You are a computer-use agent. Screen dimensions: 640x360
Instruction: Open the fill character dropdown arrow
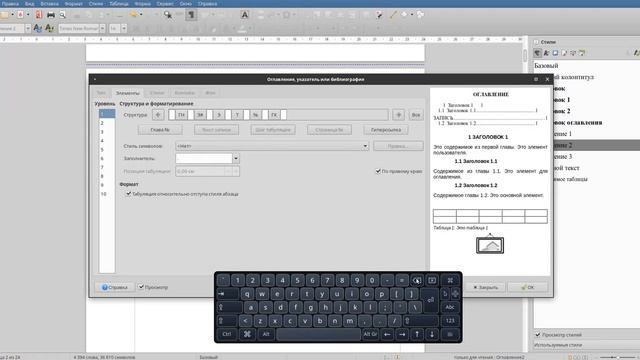(236, 158)
